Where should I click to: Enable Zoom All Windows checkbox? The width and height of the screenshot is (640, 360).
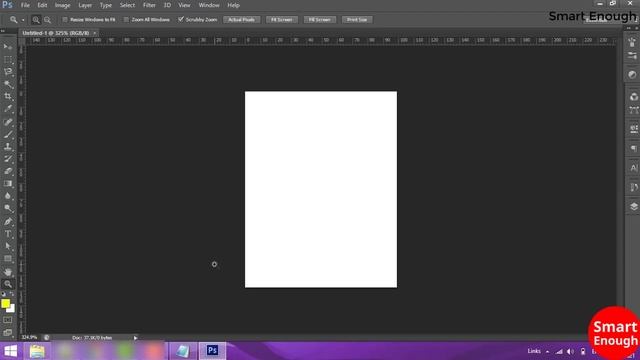[x=126, y=20]
